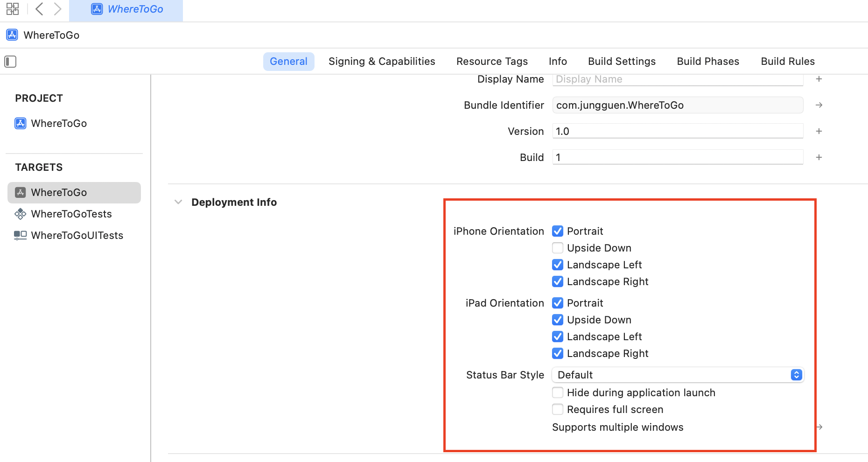Go forward with the right chevron
Image resolution: width=868 pixels, height=462 pixels.
tap(57, 9)
